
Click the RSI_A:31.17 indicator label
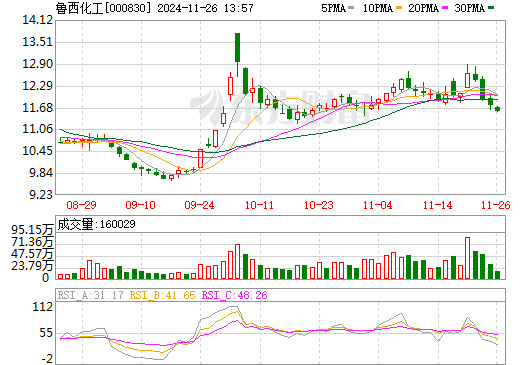click(x=90, y=295)
